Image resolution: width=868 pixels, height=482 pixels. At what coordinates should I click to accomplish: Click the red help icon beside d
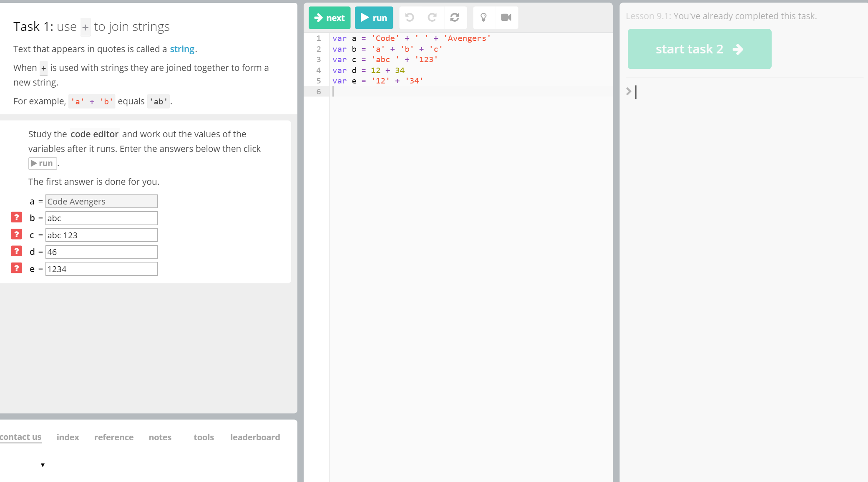[x=16, y=251]
